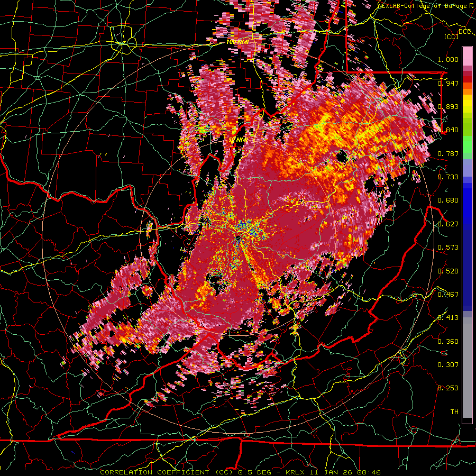Click the "0.627" color scale value
The width and height of the screenshot is (476, 476).
[448, 224]
